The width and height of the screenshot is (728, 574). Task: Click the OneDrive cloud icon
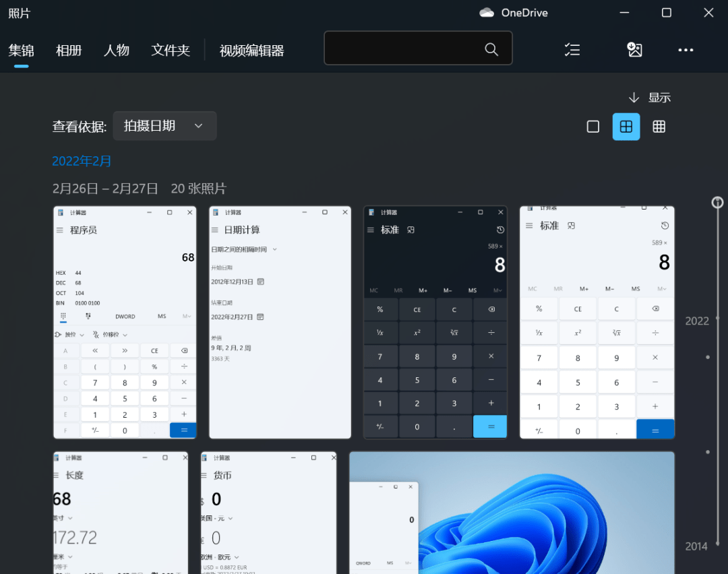pos(487,12)
